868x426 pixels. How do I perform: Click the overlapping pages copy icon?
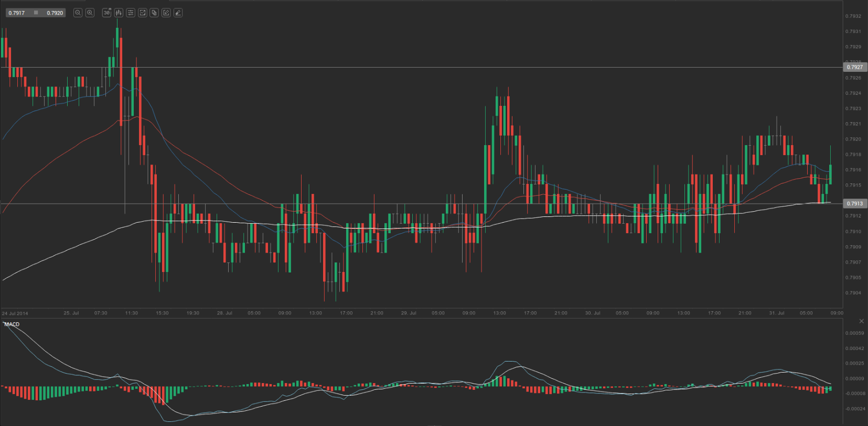tap(154, 13)
